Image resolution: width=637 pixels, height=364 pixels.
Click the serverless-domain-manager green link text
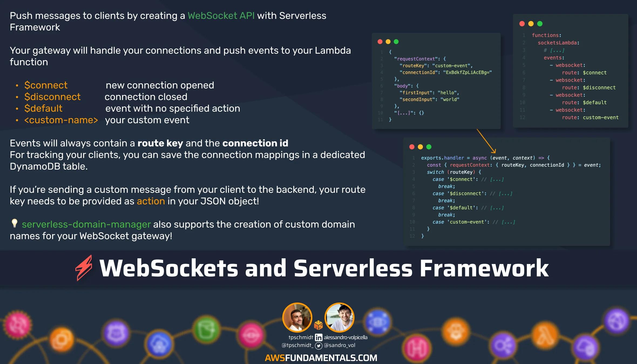pos(86,224)
